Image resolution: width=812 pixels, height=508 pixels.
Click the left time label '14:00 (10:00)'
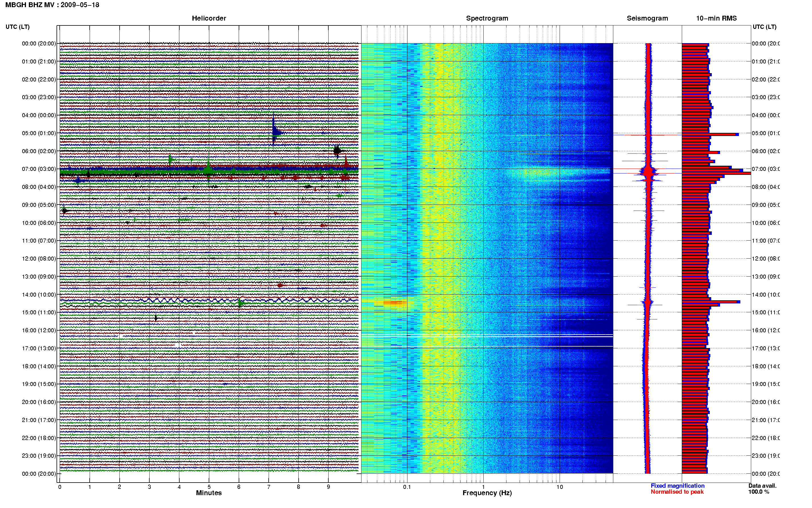[39, 295]
